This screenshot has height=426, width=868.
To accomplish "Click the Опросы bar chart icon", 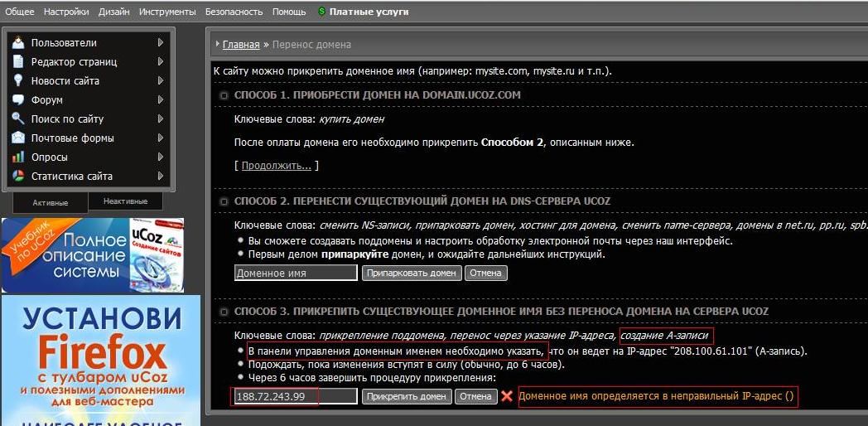I will click(19, 157).
